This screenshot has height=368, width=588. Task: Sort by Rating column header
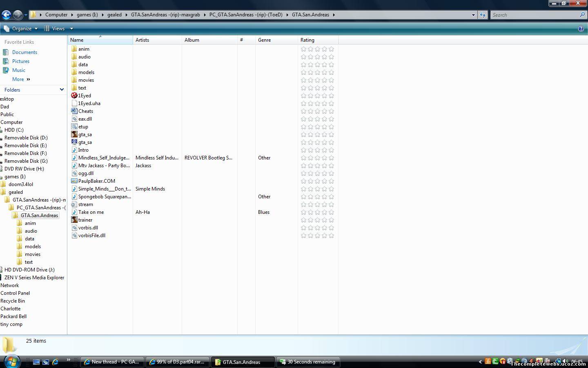[x=318, y=40]
